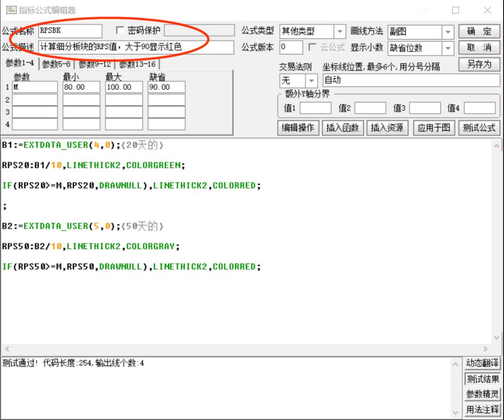Viewport: 504px width, 420px height.
Task: Switch to the 参数5-8 tab
Action: click(56, 64)
